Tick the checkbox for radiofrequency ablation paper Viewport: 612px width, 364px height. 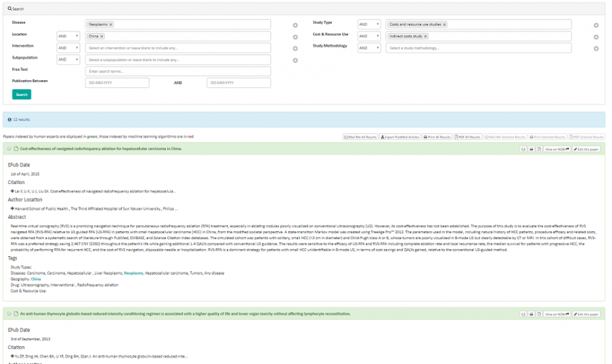pos(9,149)
